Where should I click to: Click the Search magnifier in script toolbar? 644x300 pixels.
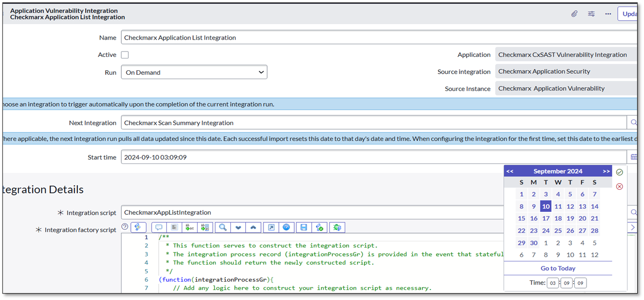[223, 227]
